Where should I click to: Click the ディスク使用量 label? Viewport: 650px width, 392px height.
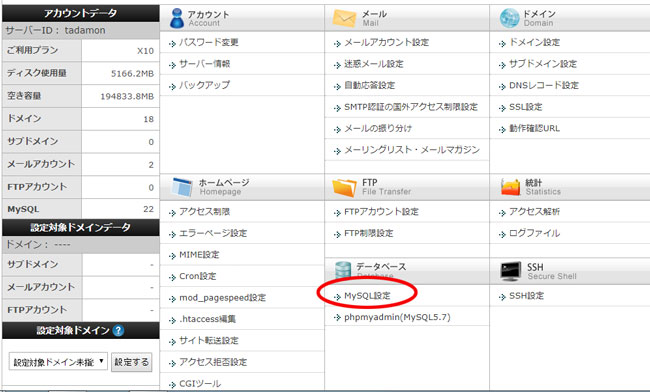tap(37, 73)
